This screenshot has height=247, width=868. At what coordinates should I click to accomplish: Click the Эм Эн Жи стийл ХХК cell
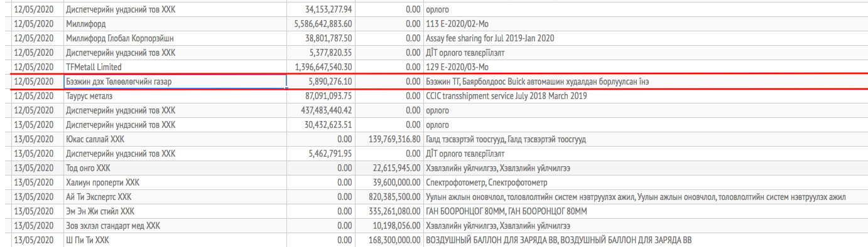[175, 211]
